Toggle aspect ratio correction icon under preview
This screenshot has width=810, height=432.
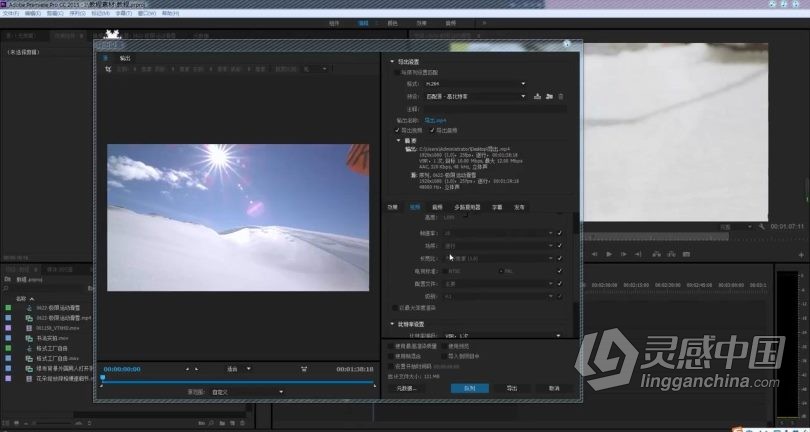tap(304, 369)
